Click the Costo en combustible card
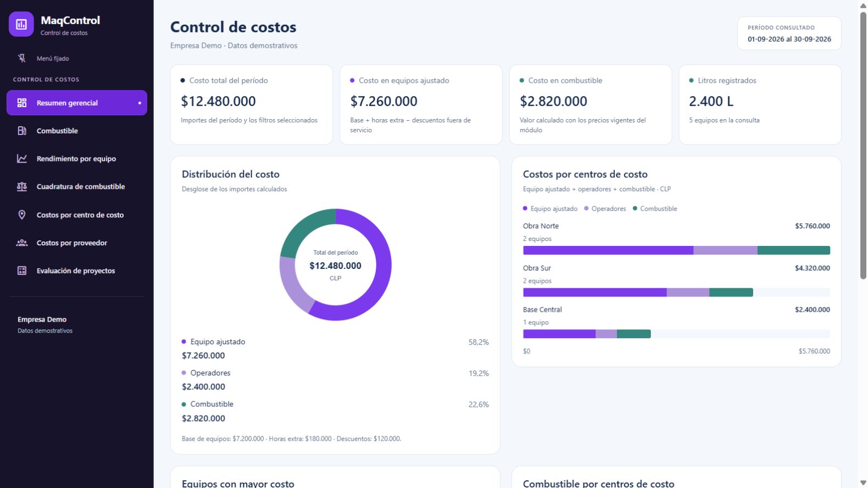Viewport: 868px width, 488px height. pos(591,105)
